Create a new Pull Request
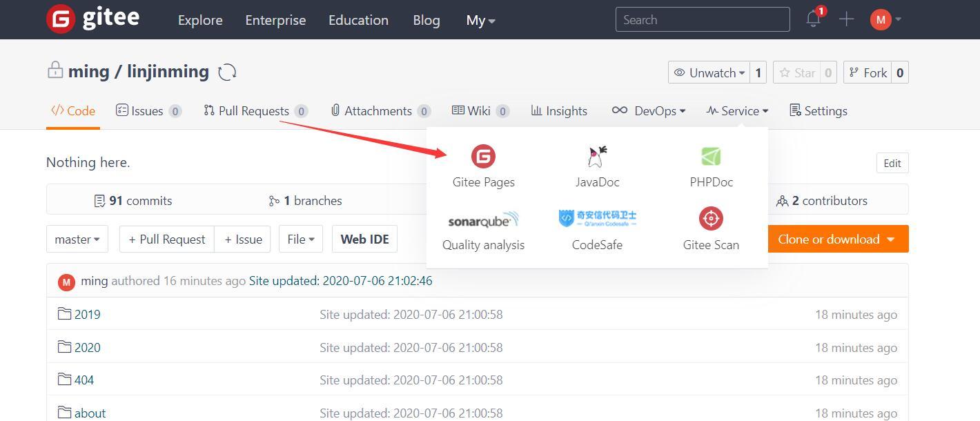 tap(167, 239)
